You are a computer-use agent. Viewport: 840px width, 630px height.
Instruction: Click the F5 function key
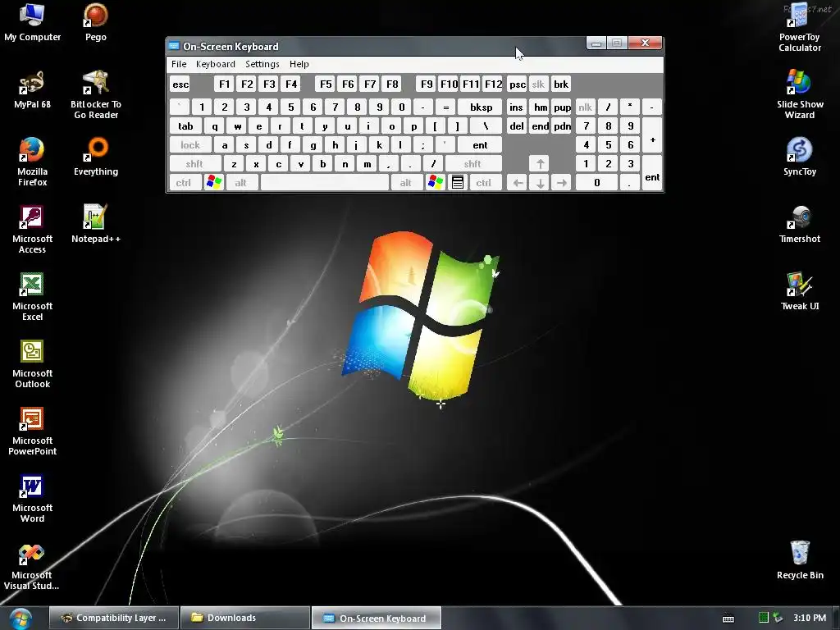[x=325, y=84]
